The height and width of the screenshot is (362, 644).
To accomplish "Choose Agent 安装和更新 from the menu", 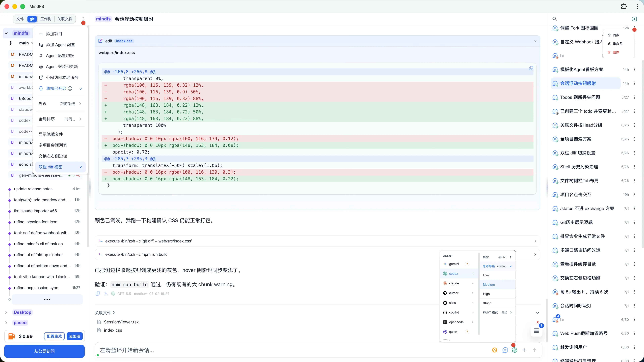I will [x=60, y=67].
